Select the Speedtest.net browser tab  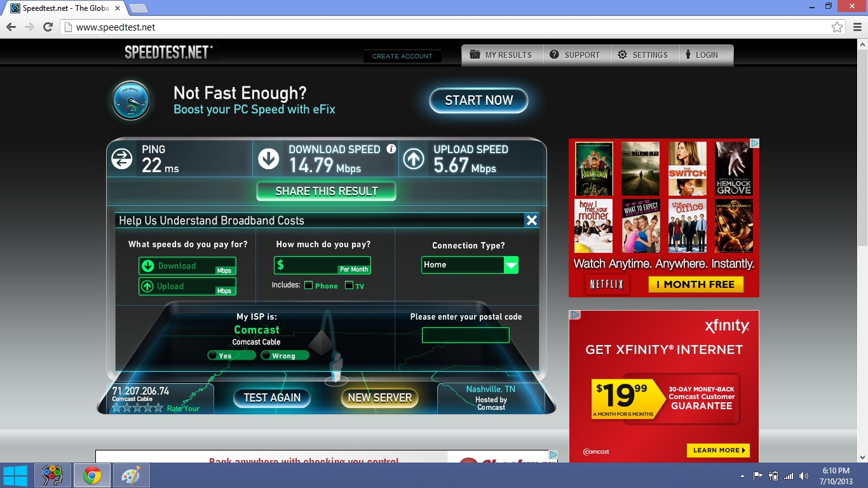[66, 8]
